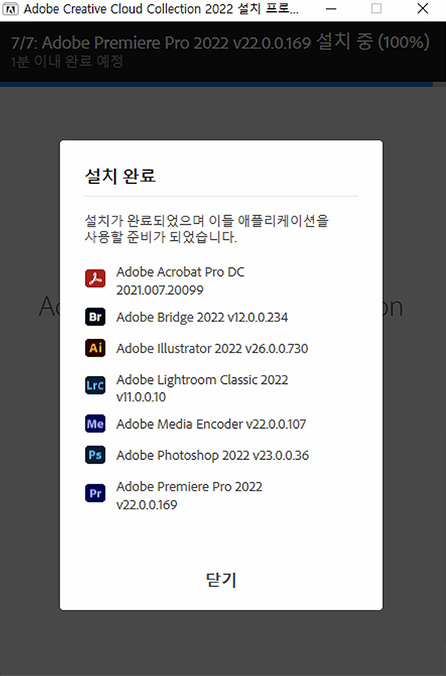Image resolution: width=446 pixels, height=676 pixels.
Task: Click the Adobe Illustrator Ai icon
Action: click(x=95, y=347)
